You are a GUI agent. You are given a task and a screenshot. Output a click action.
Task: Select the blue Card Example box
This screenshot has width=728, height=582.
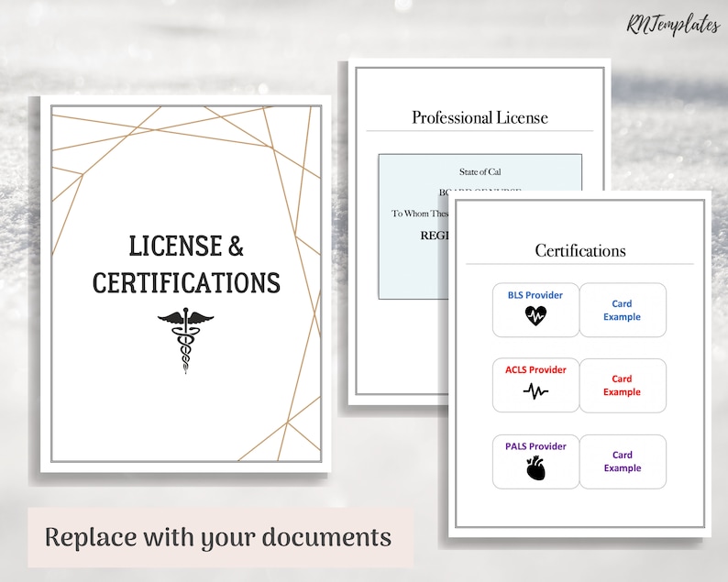623,310
